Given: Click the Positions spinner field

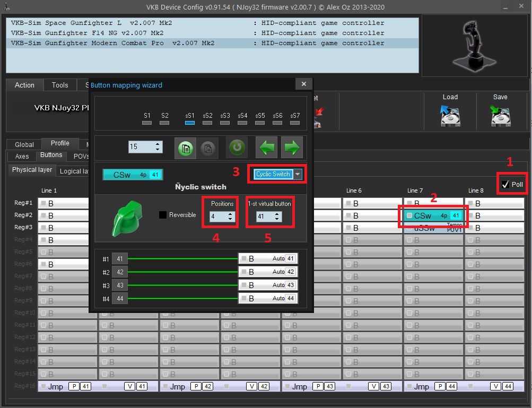Looking at the screenshot, I should 222,216.
